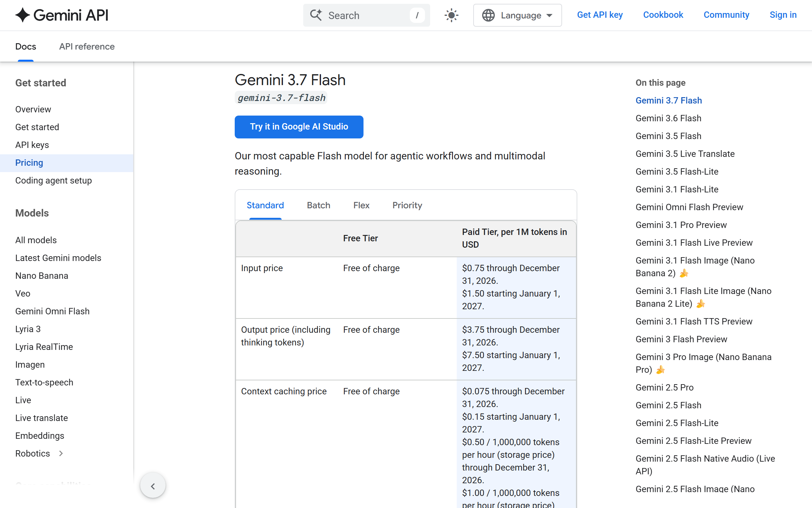The height and width of the screenshot is (508, 812).
Task: Jump to Gemini 3.6 Flash section
Action: 668,118
